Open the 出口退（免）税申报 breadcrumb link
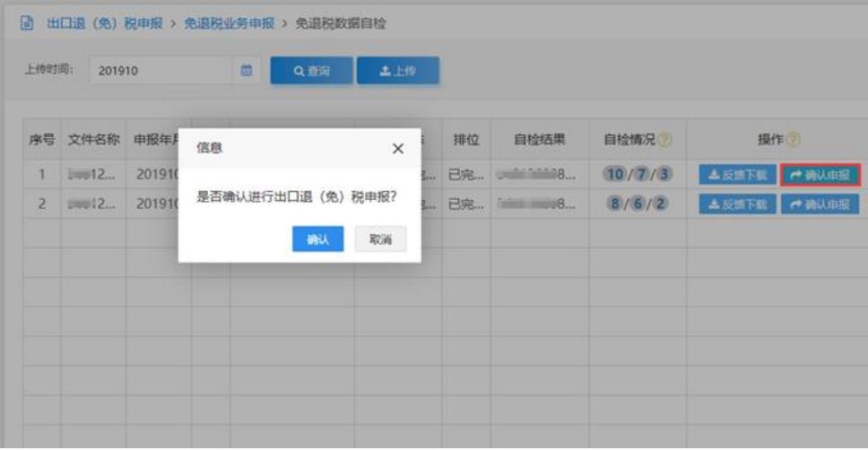 click(104, 23)
